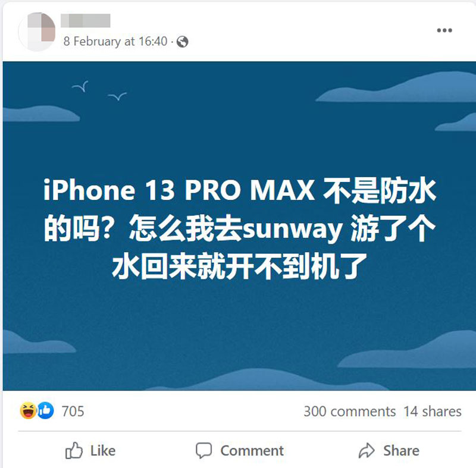This screenshot has height=468, width=476.
Task: Click the flying birds on the post background
Action: coord(99,90)
